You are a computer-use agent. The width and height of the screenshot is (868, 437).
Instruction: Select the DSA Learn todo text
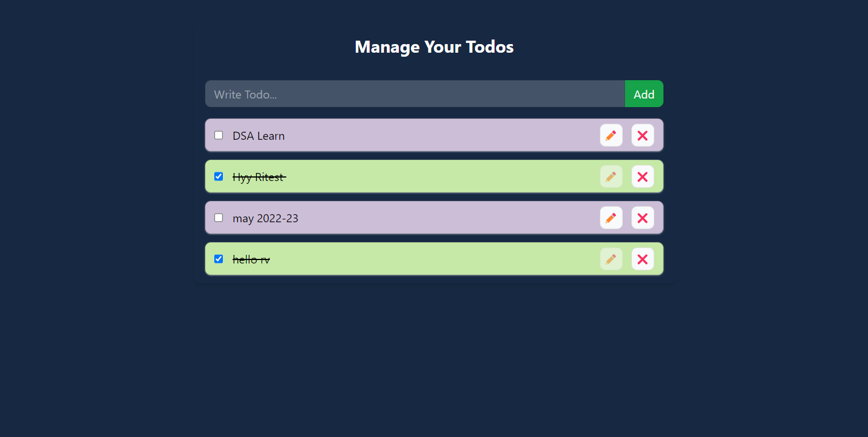(x=258, y=136)
